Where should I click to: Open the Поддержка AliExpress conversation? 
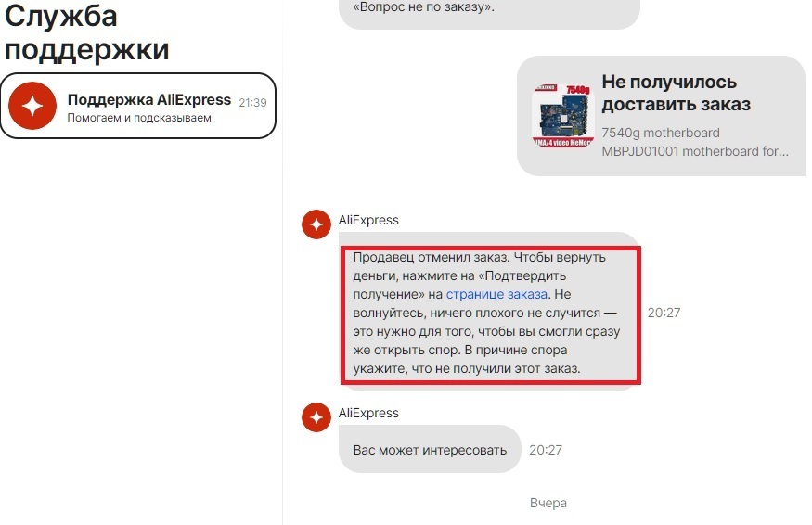point(137,106)
